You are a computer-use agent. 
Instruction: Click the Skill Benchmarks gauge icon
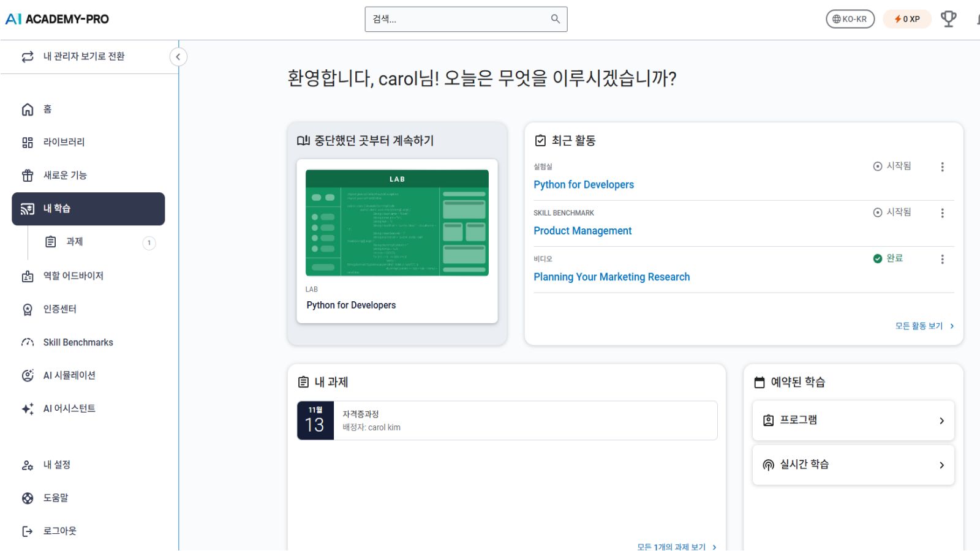click(x=27, y=342)
